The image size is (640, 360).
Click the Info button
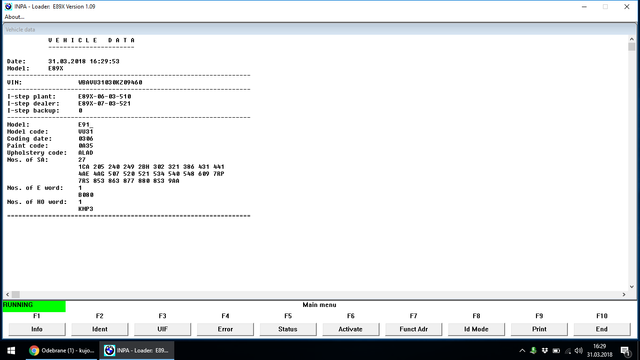37,329
